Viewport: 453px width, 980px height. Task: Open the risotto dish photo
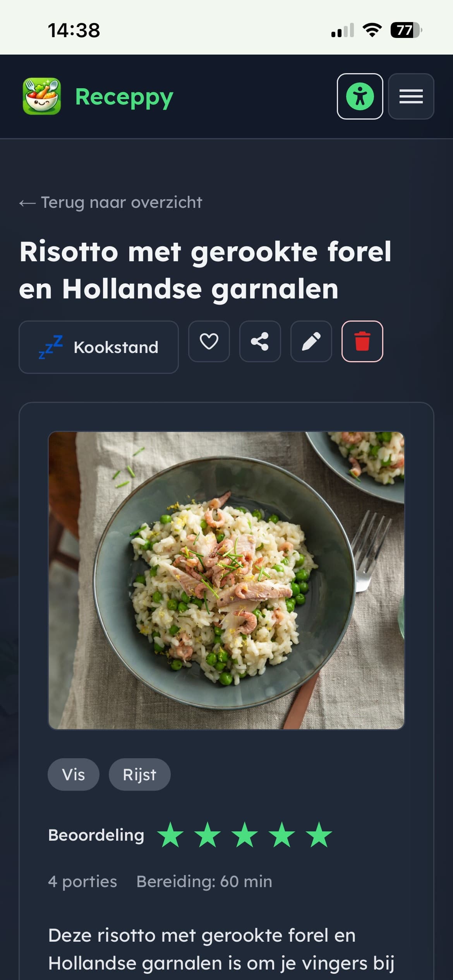point(226,581)
